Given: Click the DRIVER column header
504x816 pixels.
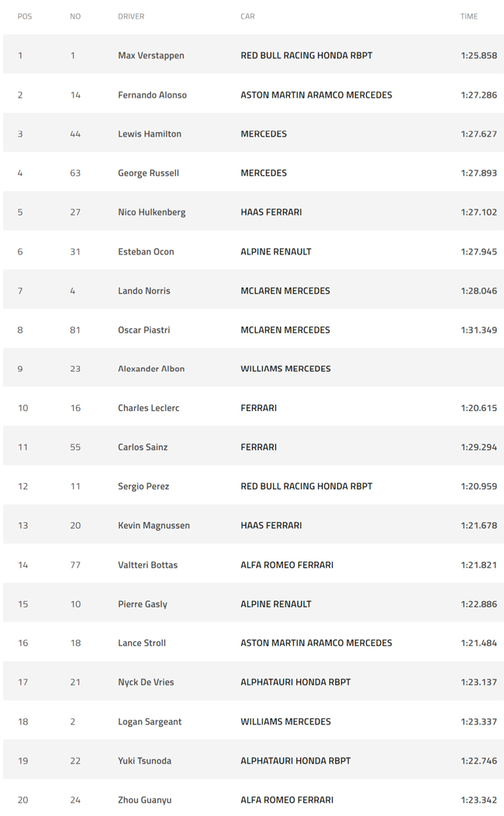Looking at the screenshot, I should (131, 16).
